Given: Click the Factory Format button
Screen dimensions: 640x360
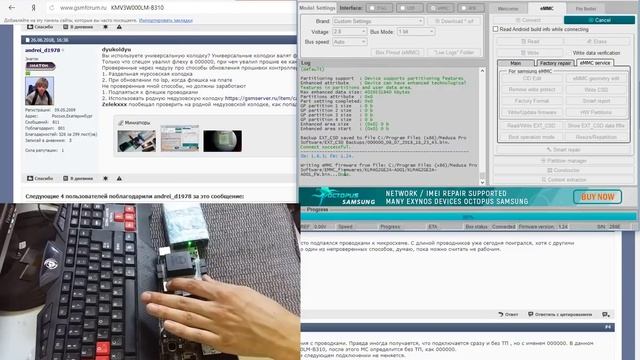Looking at the screenshot, I should coord(531,101).
